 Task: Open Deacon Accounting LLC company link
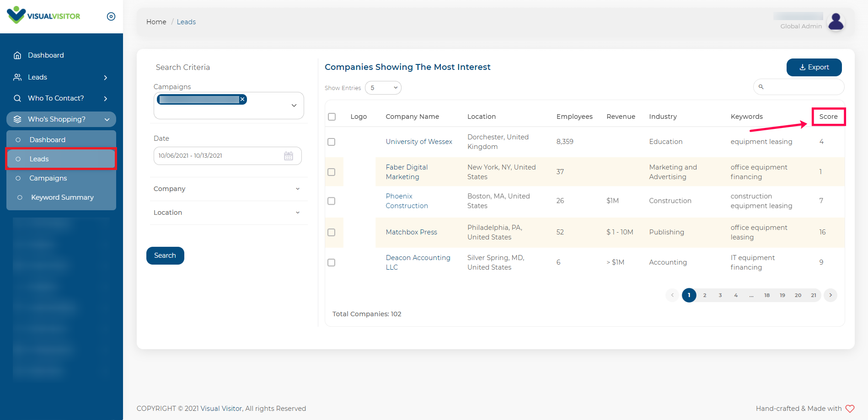point(418,262)
